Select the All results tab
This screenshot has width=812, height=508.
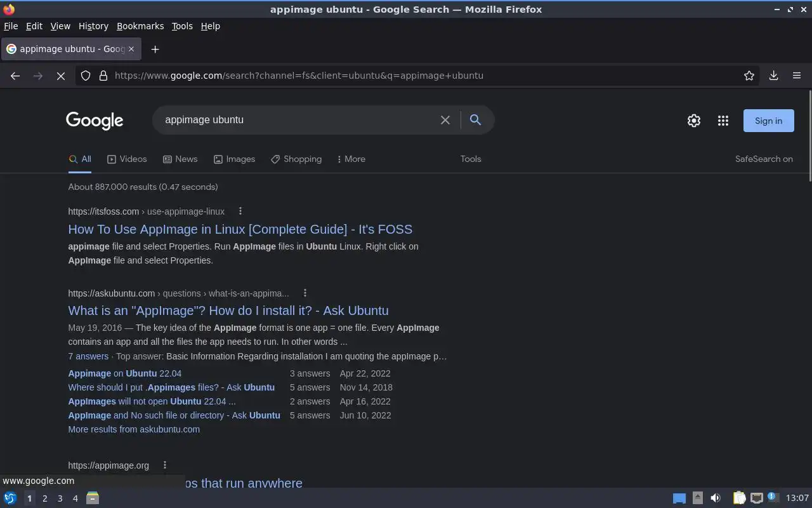tap(80, 159)
